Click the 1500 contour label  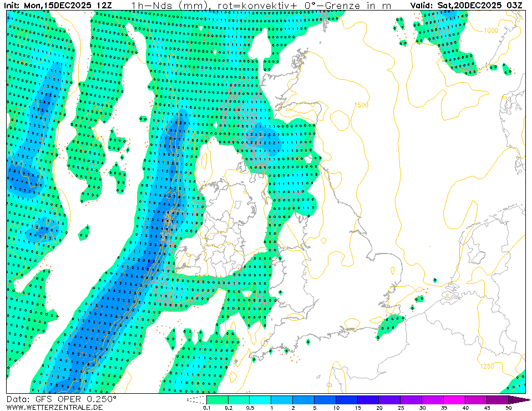[x=361, y=105]
